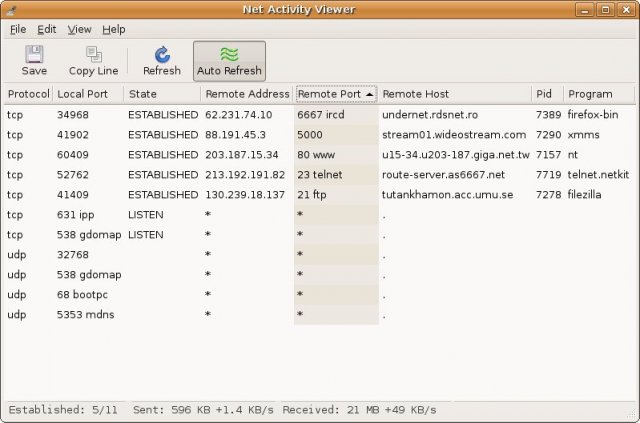Sort by the Pid column header
Screen dimensions: 640x423
[548, 94]
